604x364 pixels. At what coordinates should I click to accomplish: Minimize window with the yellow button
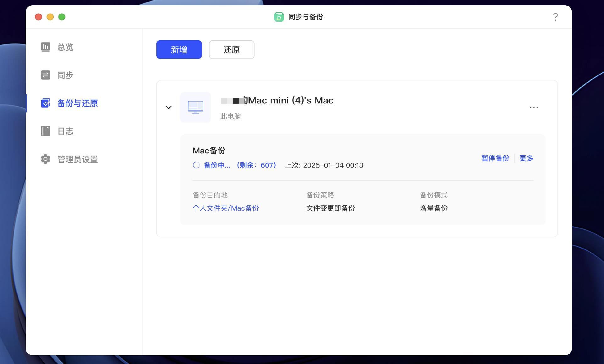[x=50, y=17]
